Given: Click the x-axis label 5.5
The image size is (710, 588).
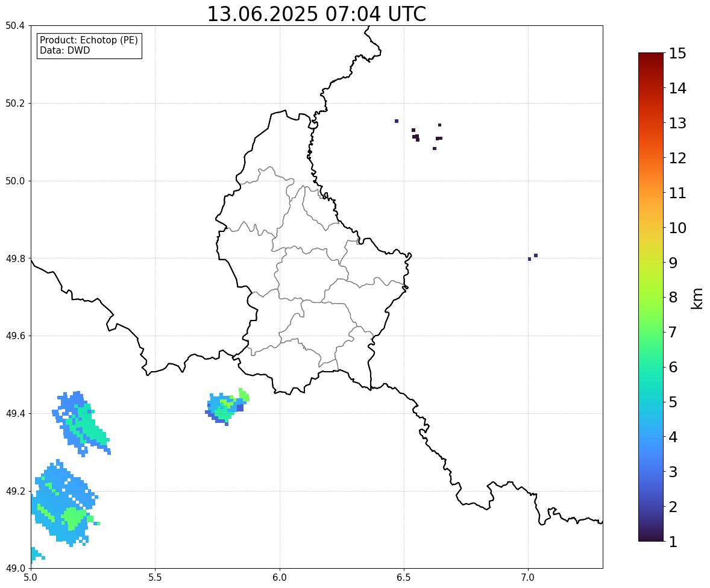Looking at the screenshot, I should pyautogui.click(x=155, y=578).
